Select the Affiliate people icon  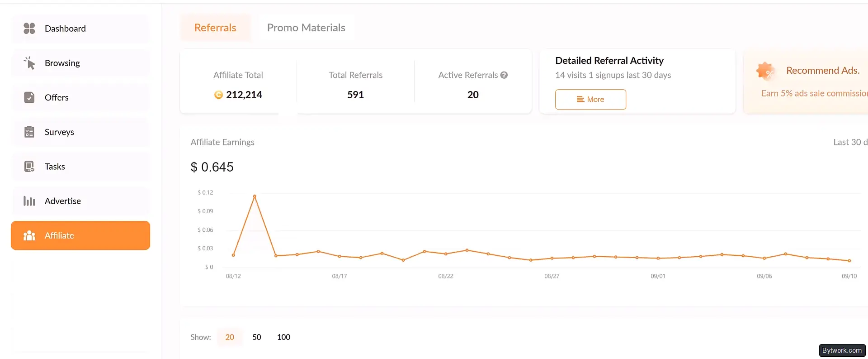29,235
